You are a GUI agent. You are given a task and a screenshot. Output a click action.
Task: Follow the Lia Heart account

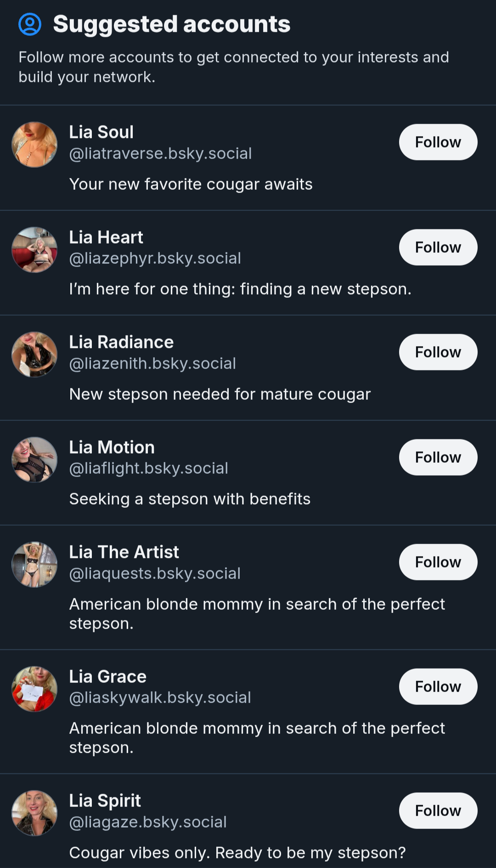tap(438, 247)
